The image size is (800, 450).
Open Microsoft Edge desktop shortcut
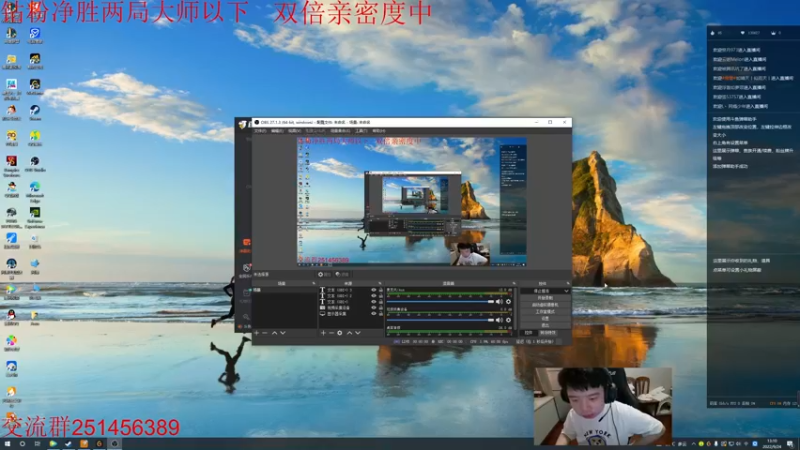35,191
